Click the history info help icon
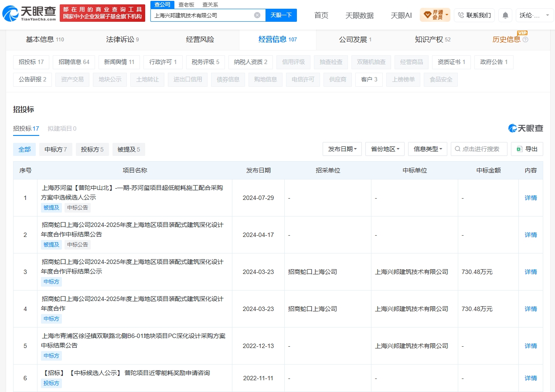Viewport: 555px width, 392px height. (x=525, y=40)
